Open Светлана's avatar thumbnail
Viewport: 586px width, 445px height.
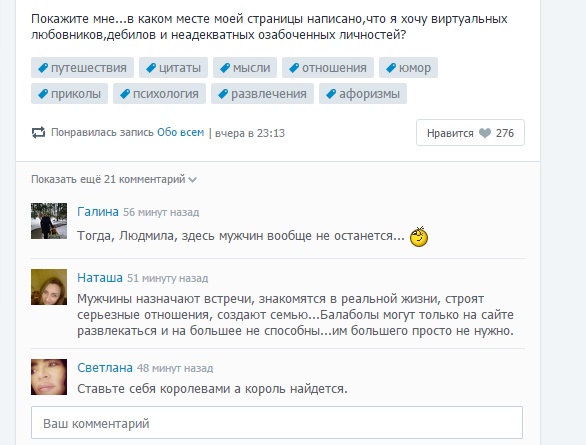[x=49, y=377]
